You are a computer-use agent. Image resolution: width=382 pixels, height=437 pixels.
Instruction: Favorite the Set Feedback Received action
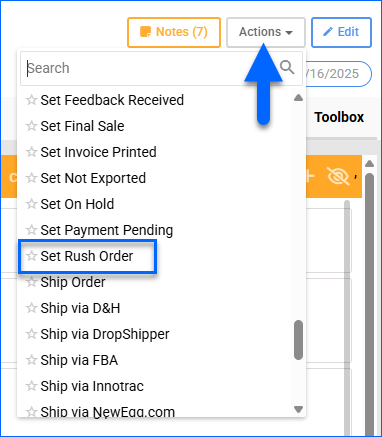31,100
